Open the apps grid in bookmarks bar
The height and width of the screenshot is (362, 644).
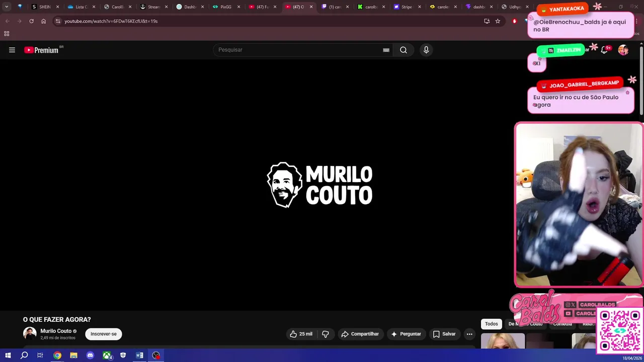pos(7,34)
